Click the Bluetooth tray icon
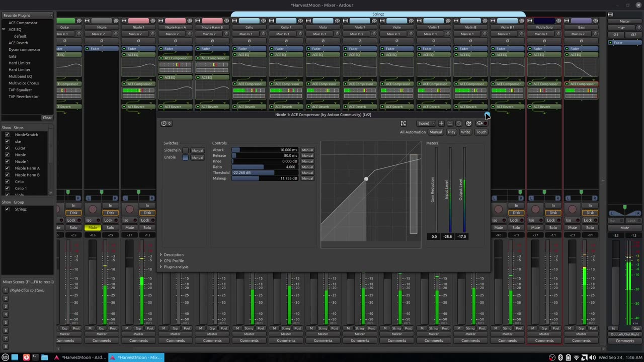This screenshot has height=362, width=644. (x=560, y=357)
